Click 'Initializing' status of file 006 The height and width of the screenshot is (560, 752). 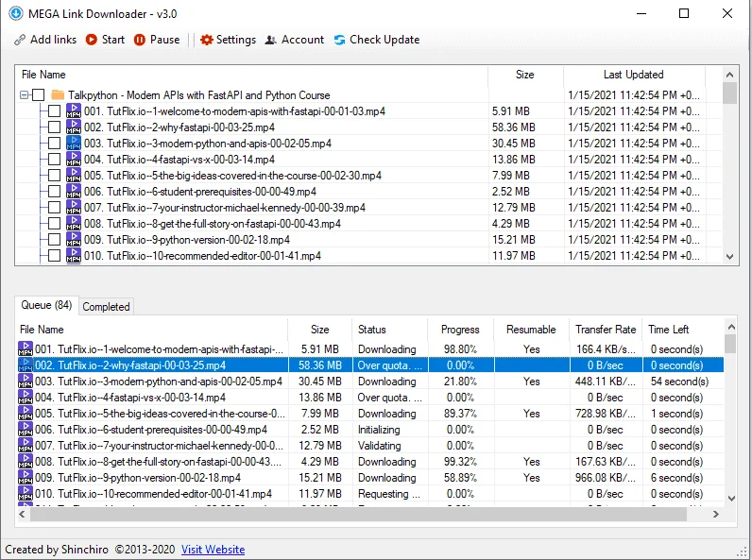(x=379, y=430)
